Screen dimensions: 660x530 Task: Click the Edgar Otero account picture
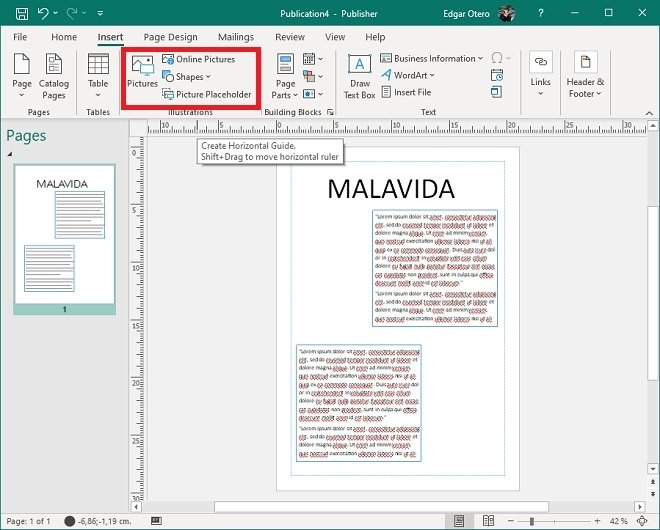pyautogui.click(x=507, y=13)
